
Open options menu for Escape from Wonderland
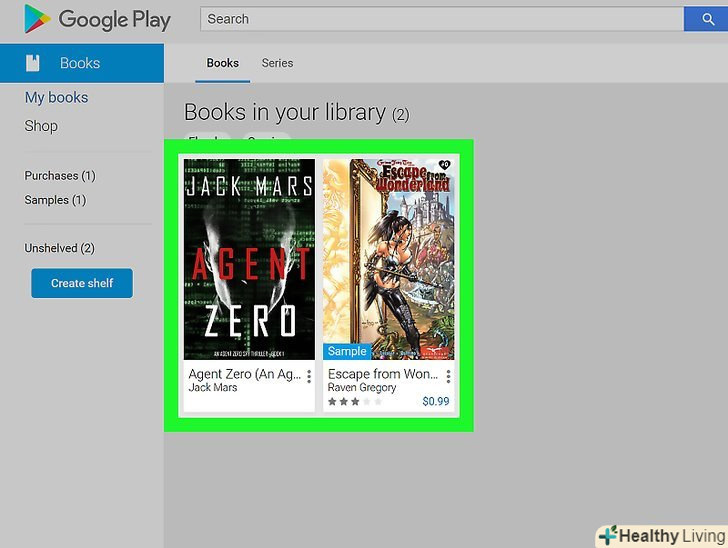tap(448, 376)
